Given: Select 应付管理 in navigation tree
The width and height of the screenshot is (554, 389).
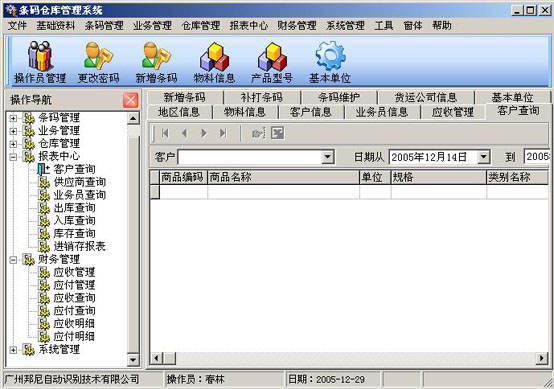Looking at the screenshot, I should (x=74, y=285).
